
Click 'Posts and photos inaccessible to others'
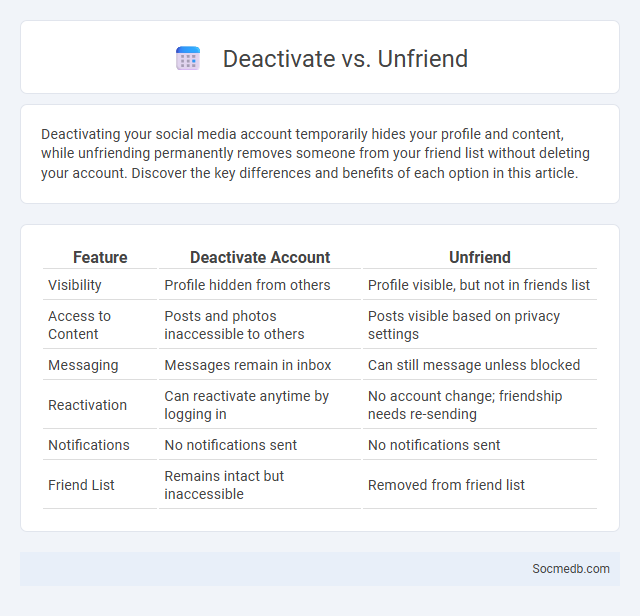234,325
